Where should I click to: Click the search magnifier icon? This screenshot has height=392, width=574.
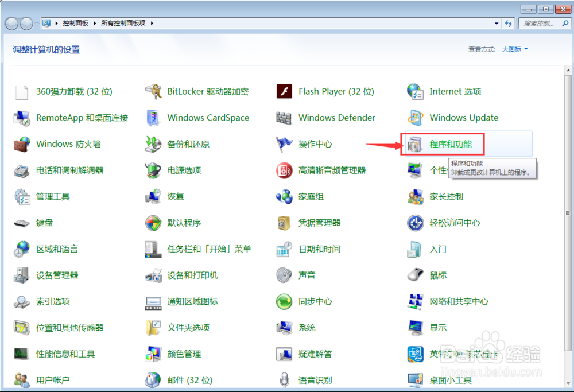tap(565, 24)
